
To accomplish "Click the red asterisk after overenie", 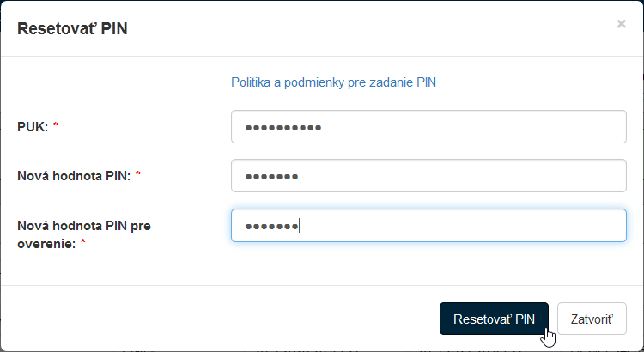I will (83, 244).
